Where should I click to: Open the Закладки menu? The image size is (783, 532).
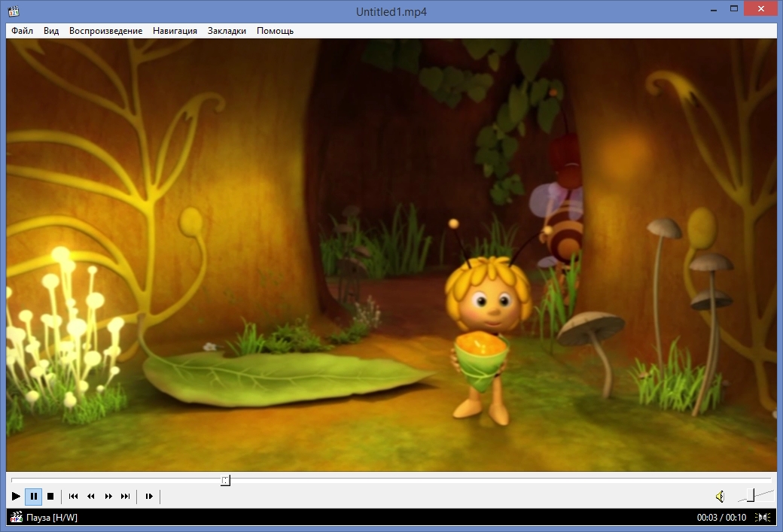tap(227, 30)
